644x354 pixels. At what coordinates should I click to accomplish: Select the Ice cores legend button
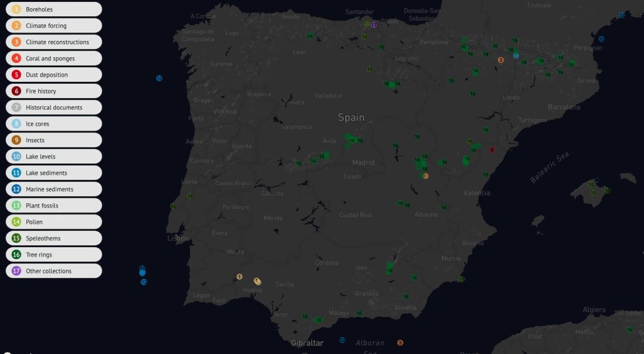53,124
